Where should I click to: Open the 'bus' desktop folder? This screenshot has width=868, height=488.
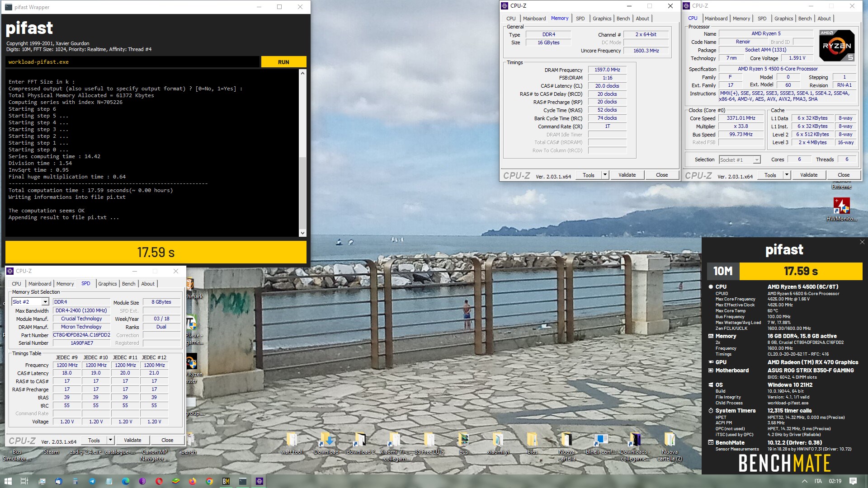(x=463, y=443)
